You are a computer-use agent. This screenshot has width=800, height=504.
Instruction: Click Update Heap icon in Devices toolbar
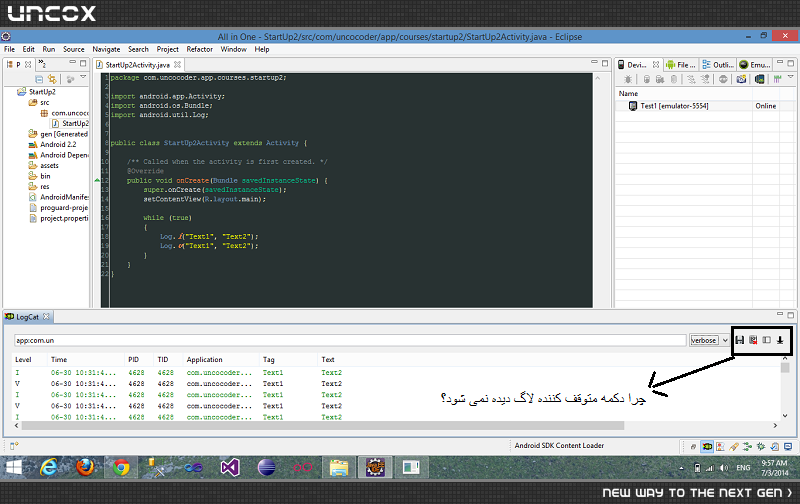coord(646,79)
